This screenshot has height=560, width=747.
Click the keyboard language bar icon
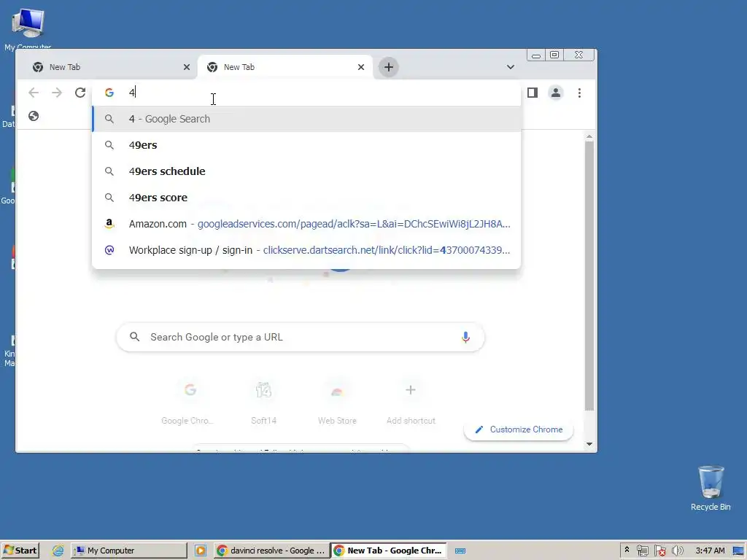point(460,551)
